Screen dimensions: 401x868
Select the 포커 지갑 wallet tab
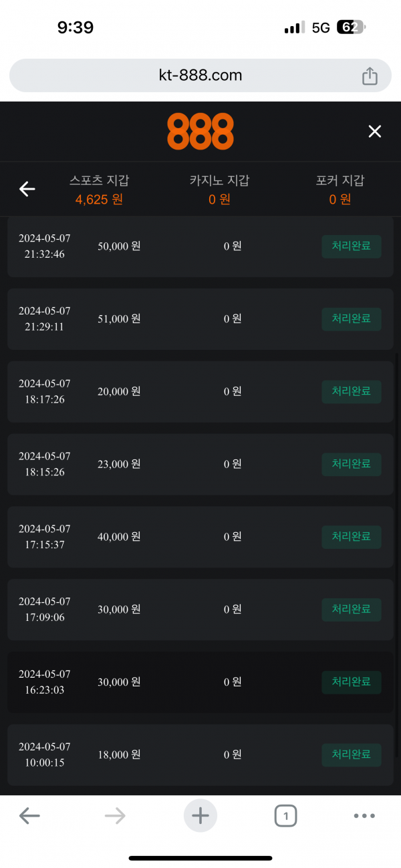coord(340,190)
